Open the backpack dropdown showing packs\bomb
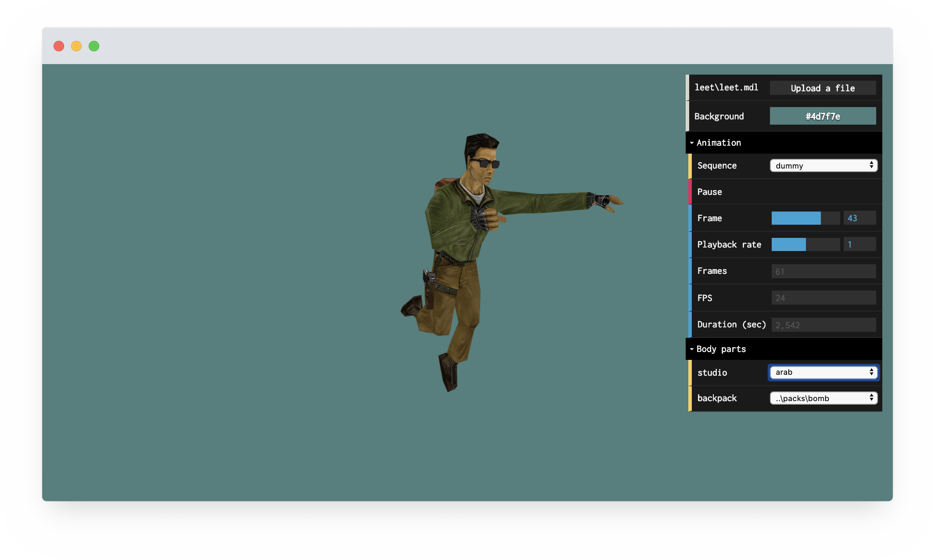This screenshot has height=560, width=935. [823, 398]
